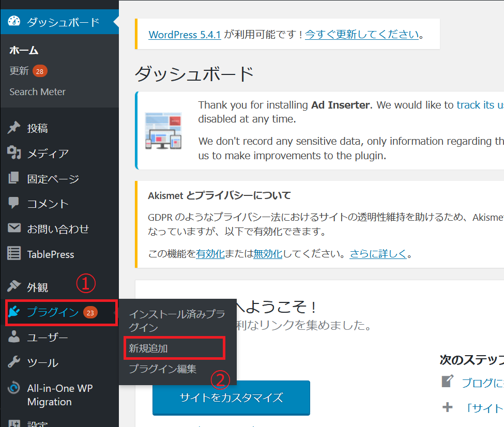Open Media via its camera-music icon
504x427 pixels.
[x=14, y=153]
